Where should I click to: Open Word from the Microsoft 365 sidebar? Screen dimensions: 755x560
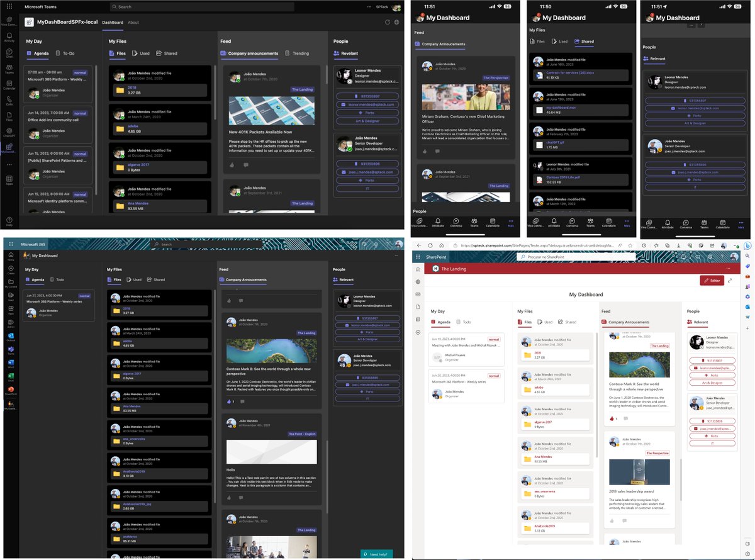click(x=11, y=364)
